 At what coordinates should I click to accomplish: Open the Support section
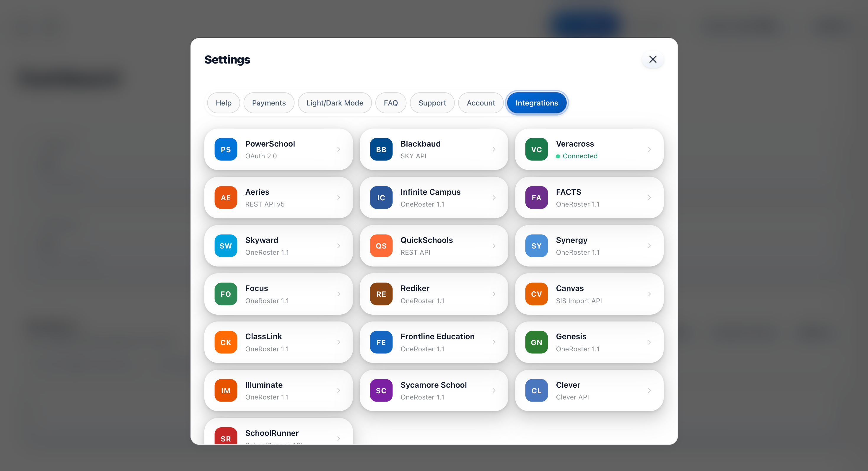pos(432,103)
